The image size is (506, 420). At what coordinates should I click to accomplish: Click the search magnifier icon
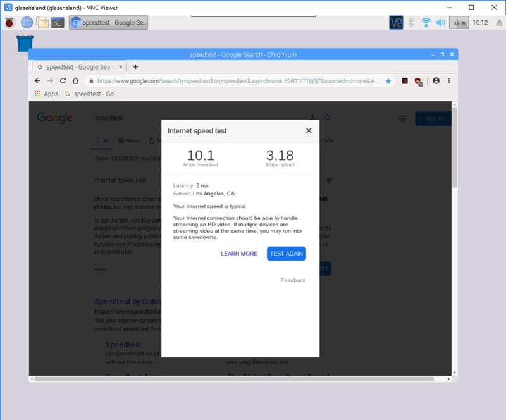tap(328, 118)
